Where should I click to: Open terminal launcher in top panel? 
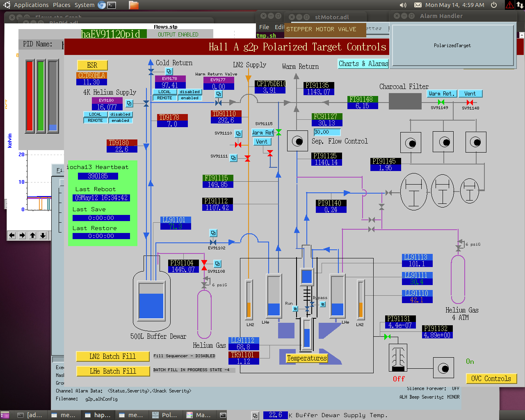click(x=112, y=5)
